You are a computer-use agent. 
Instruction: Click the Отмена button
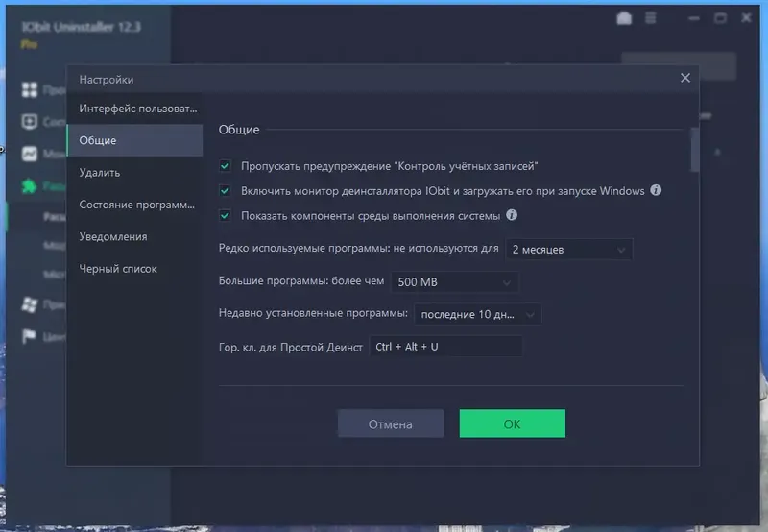[x=391, y=423]
